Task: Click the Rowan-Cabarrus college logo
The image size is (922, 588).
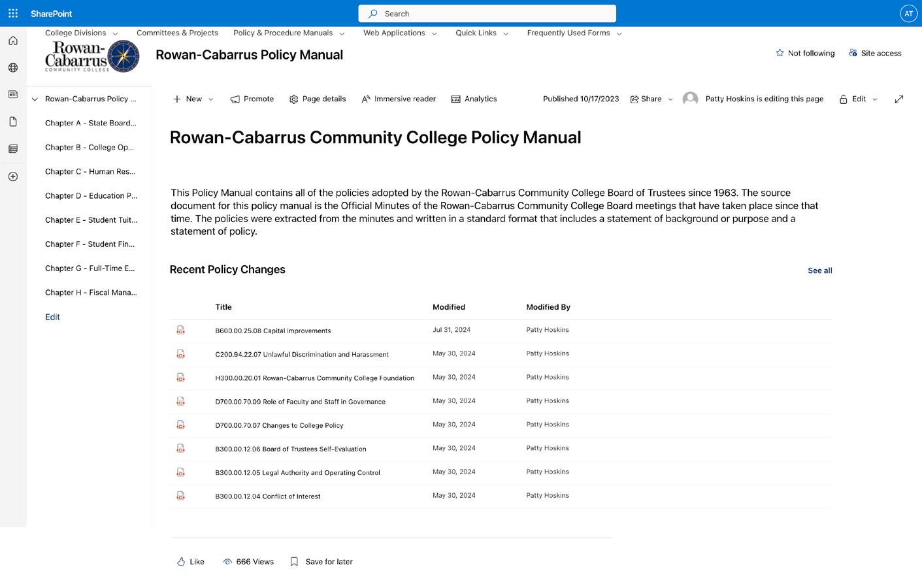Action: [91, 56]
